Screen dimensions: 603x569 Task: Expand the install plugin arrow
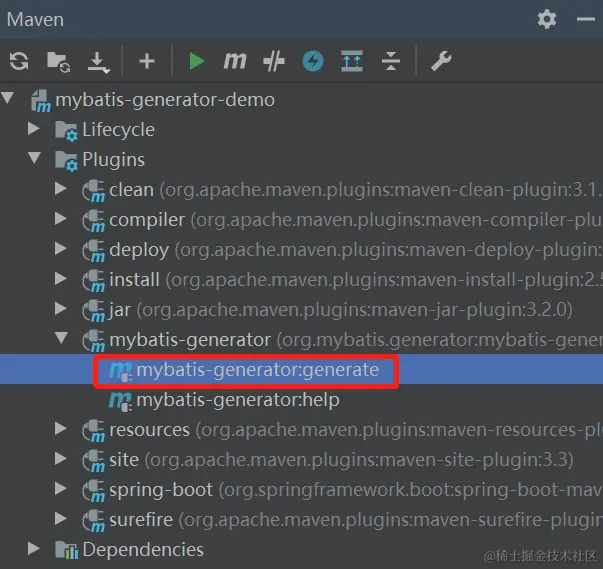(61, 278)
